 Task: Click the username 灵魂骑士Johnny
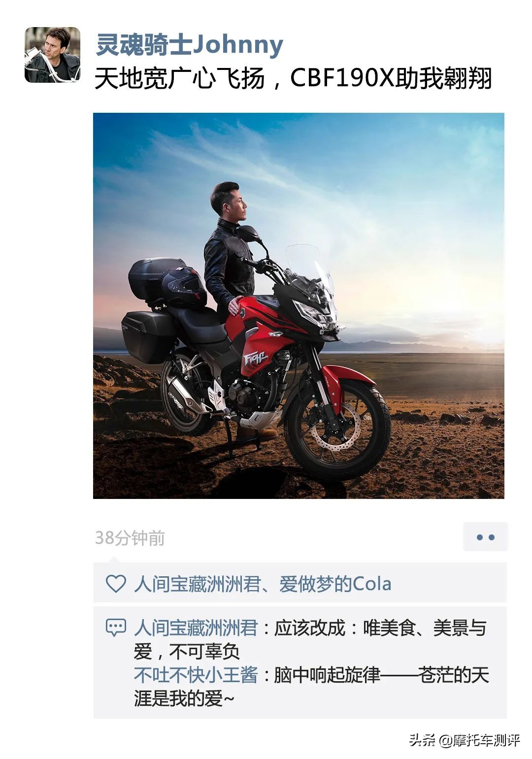point(189,45)
